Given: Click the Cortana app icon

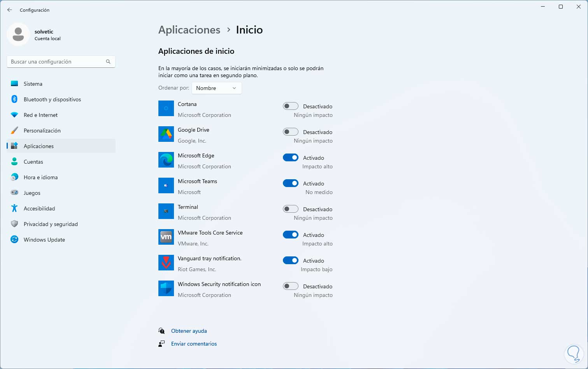Looking at the screenshot, I should pos(166,108).
